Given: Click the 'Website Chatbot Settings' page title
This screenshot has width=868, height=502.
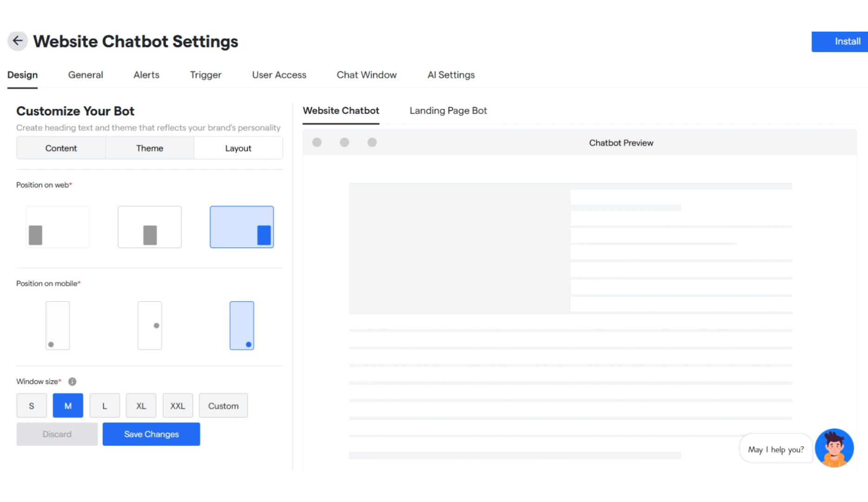Looking at the screenshot, I should point(136,41).
